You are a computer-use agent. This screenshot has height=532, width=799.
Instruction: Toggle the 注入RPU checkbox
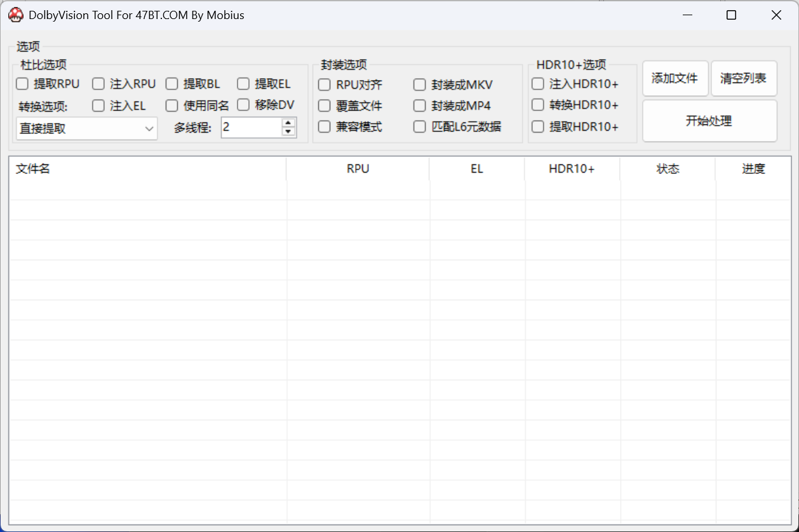click(x=98, y=84)
